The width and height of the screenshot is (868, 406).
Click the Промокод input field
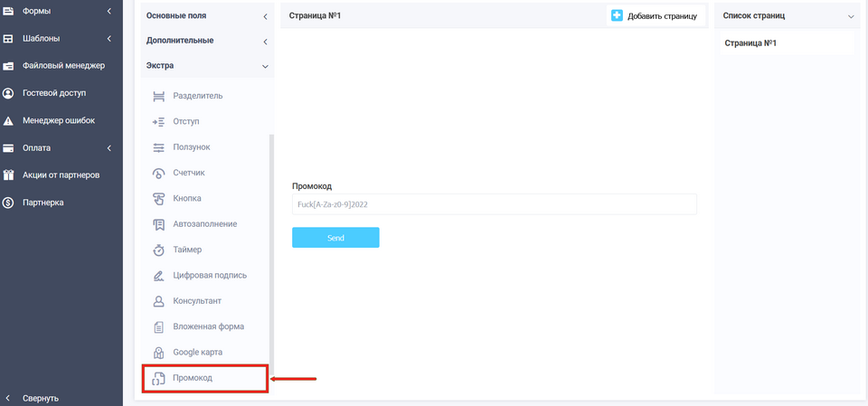tap(494, 204)
